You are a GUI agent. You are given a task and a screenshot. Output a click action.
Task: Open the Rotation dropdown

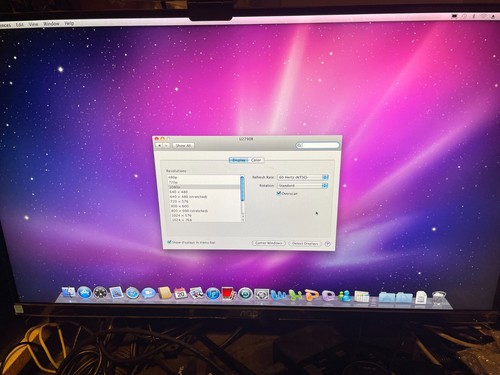[x=303, y=185]
